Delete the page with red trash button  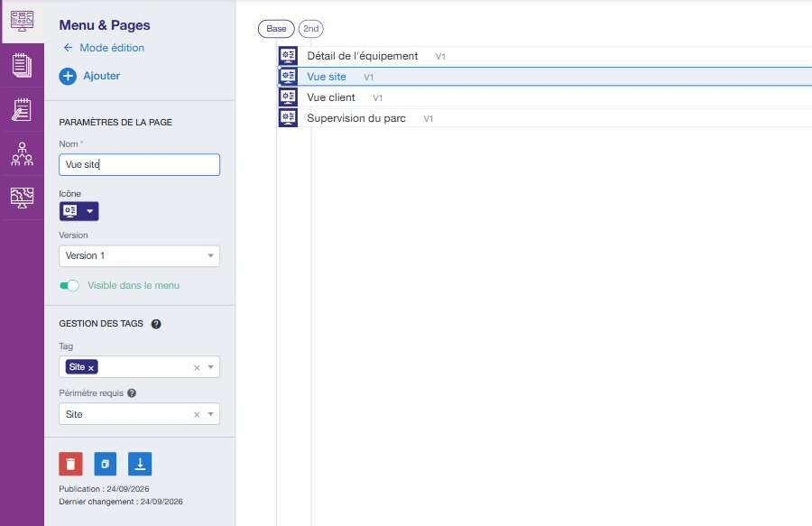71,464
